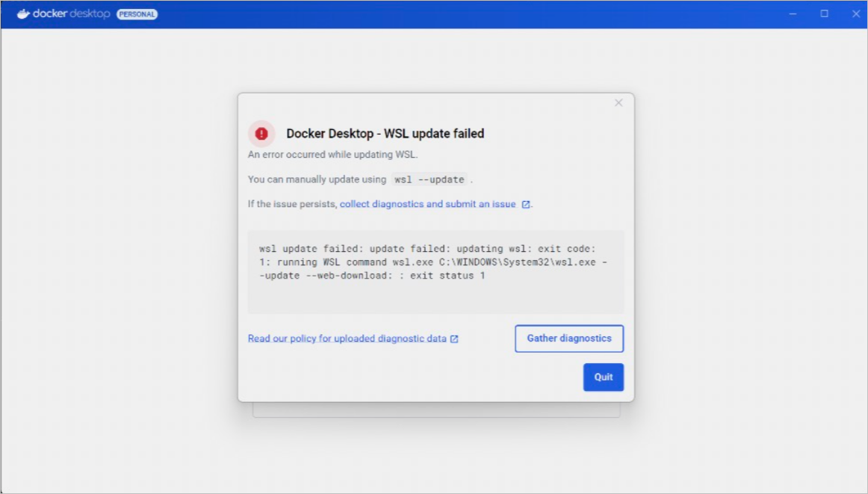Close the Docker Desktop window
The width and height of the screenshot is (868, 494).
coord(856,13)
